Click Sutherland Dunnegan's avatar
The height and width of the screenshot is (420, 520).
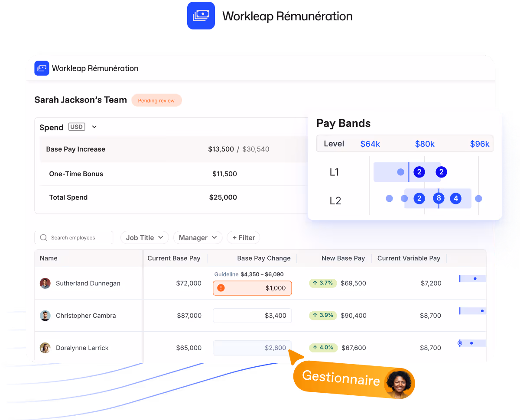45,283
